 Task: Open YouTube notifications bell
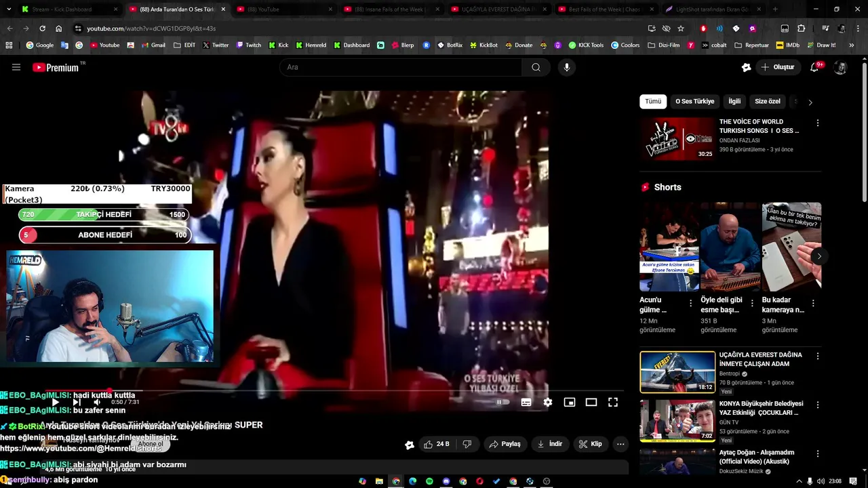click(815, 67)
